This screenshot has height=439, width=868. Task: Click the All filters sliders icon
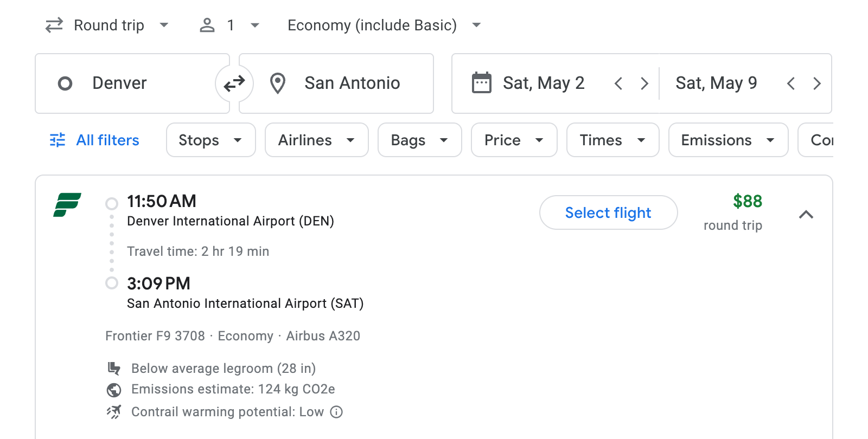[56, 140]
